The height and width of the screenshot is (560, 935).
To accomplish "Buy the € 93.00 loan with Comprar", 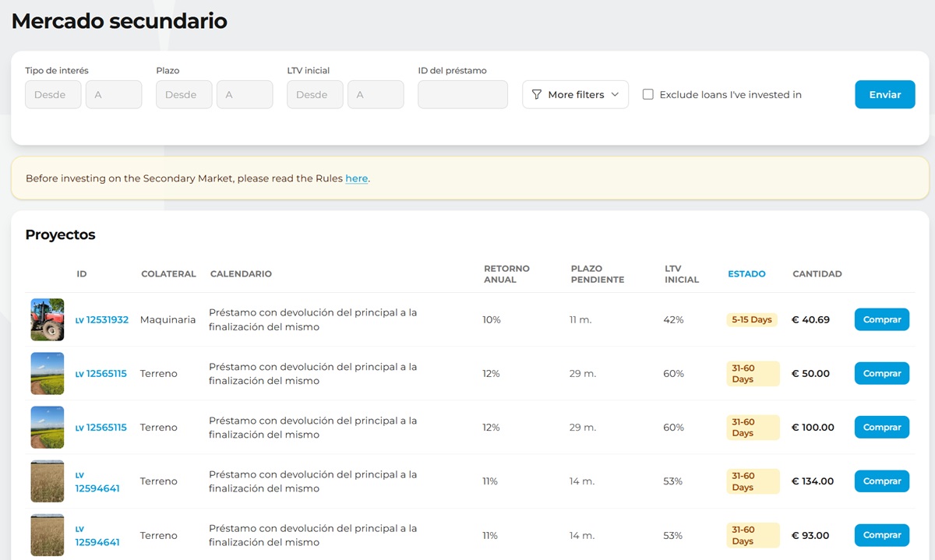I will (882, 535).
